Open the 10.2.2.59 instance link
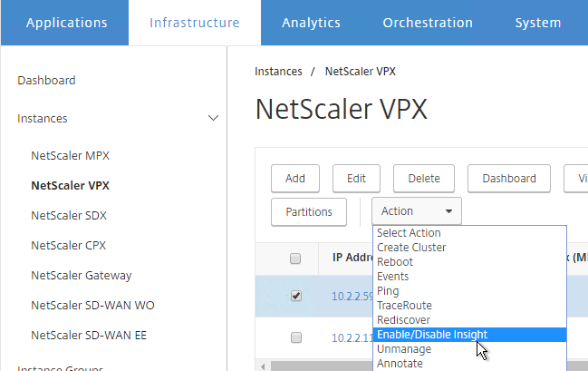This screenshot has width=588, height=371. coord(352,297)
